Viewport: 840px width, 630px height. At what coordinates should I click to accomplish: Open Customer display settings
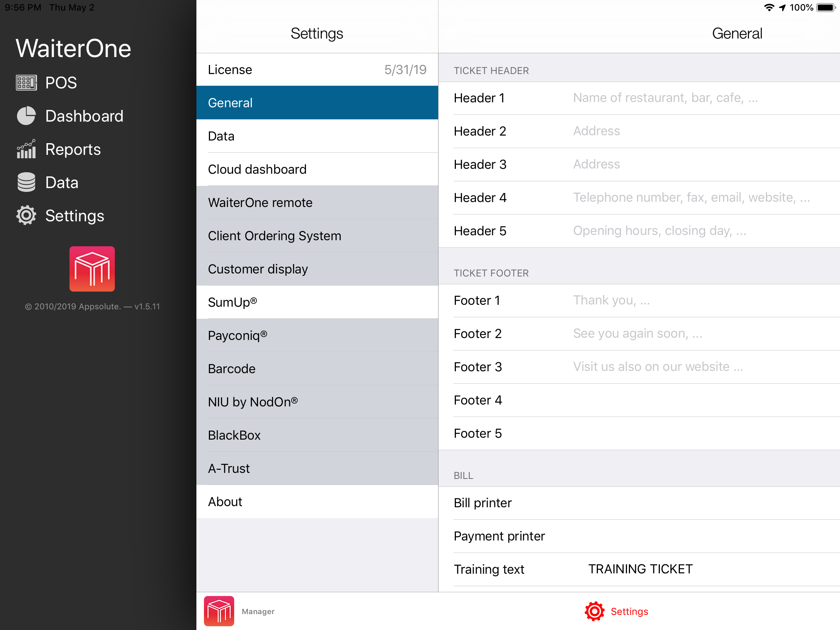[317, 269]
